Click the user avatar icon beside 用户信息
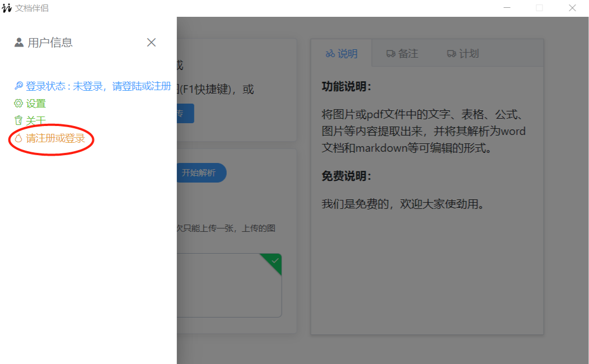The image size is (589, 364). click(19, 43)
